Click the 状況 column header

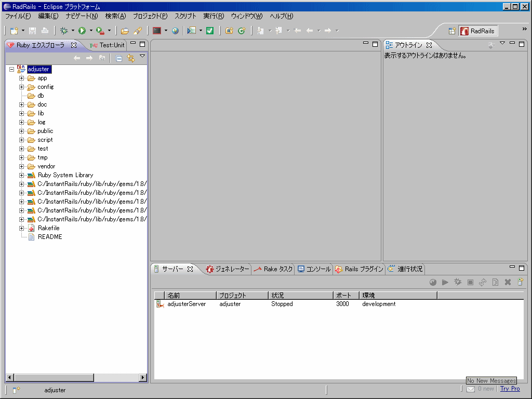[x=301, y=296]
